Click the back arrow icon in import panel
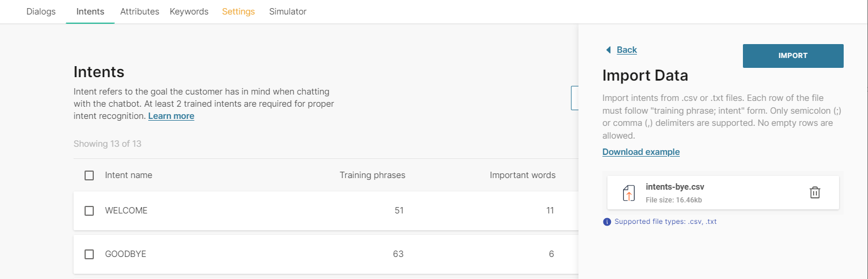Image resolution: width=868 pixels, height=279 pixels. pos(608,50)
